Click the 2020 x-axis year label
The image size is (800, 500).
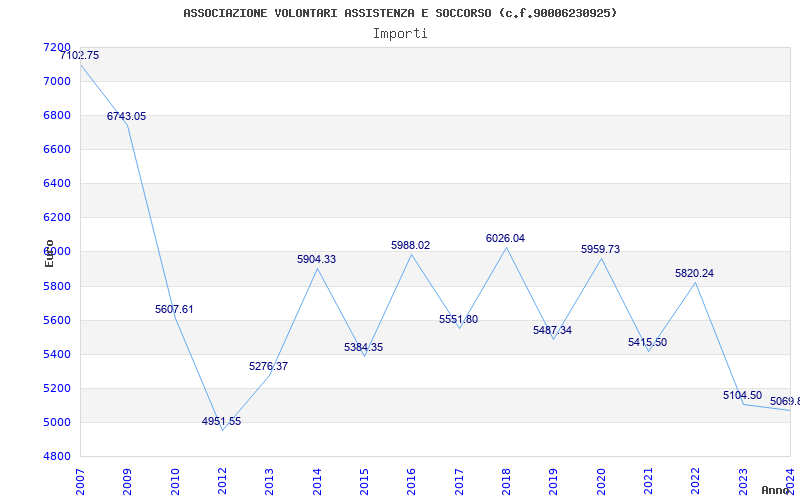[x=601, y=481]
